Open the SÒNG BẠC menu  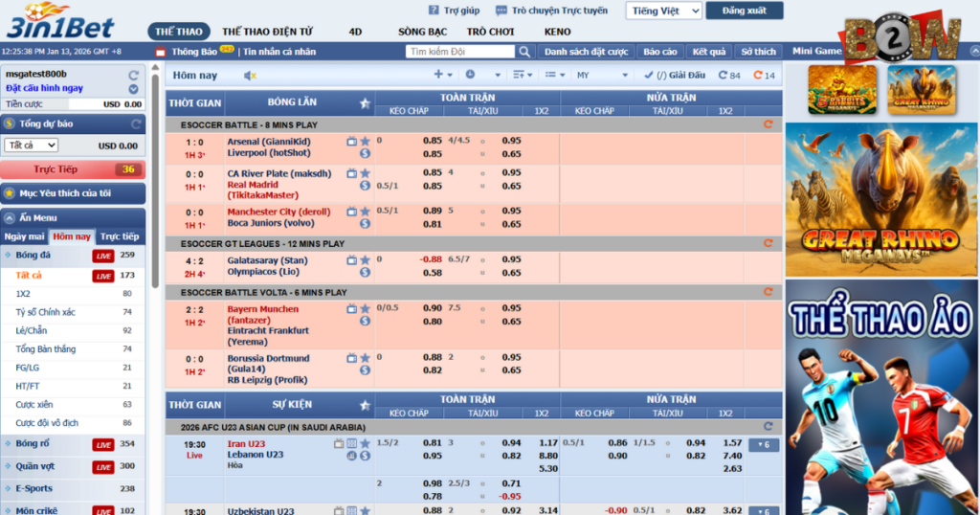click(x=422, y=32)
